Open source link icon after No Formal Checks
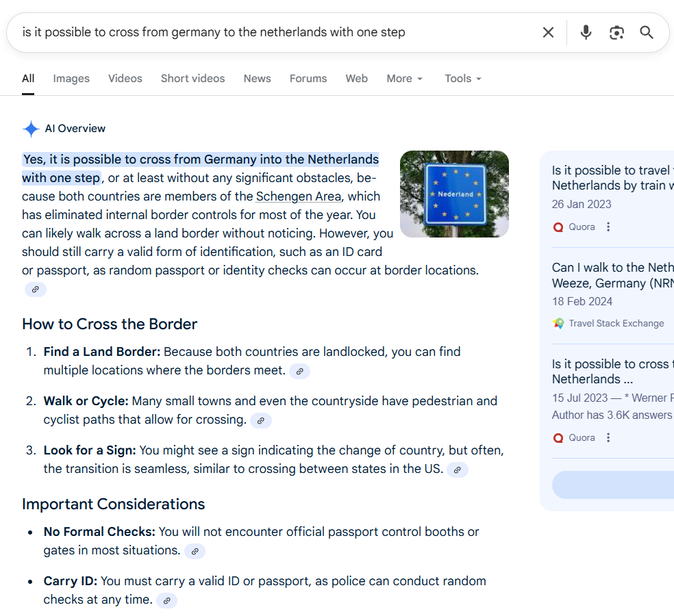This screenshot has width=674, height=616. tap(195, 552)
